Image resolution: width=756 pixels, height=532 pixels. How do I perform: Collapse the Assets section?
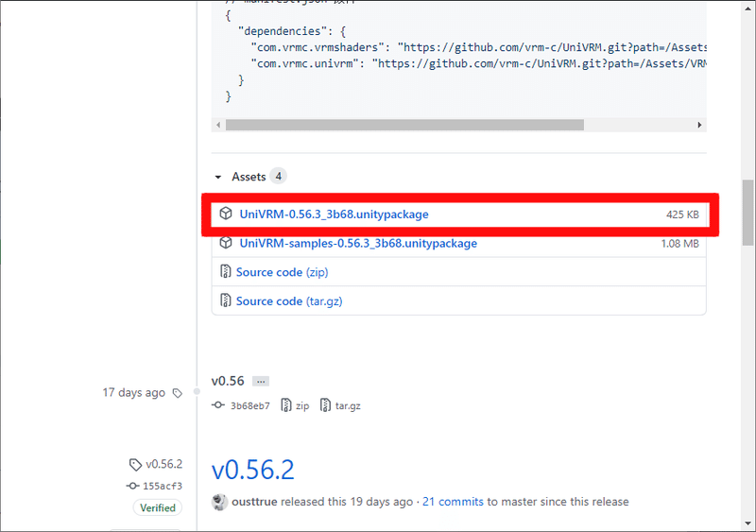[219, 177]
